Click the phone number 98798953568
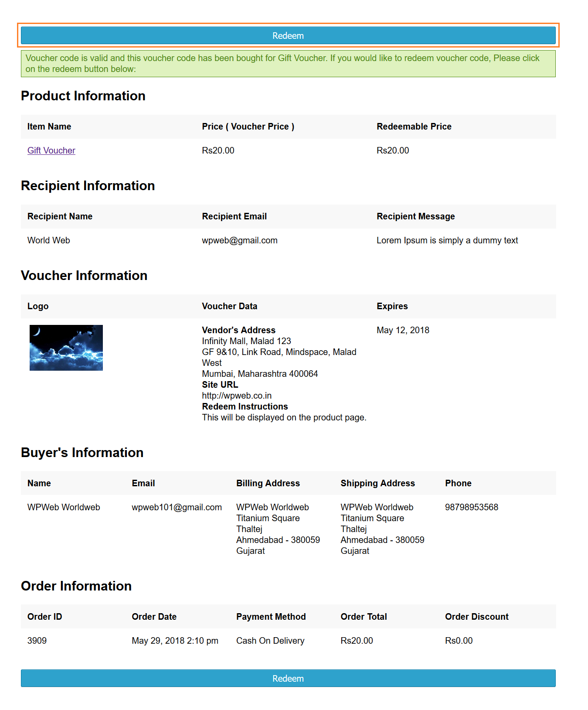The height and width of the screenshot is (710, 588). [x=471, y=507]
